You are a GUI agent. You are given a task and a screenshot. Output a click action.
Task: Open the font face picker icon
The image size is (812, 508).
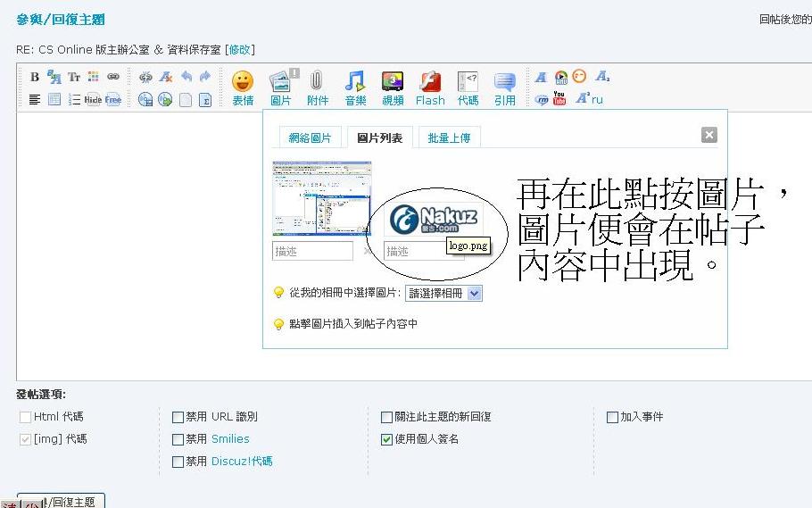[x=54, y=77]
